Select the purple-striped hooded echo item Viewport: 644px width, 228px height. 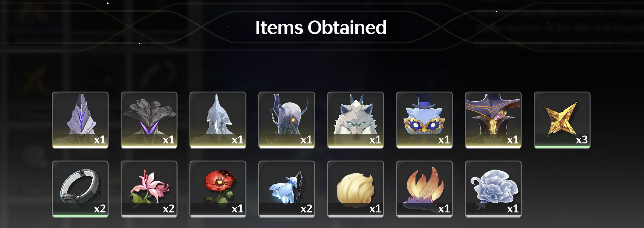[x=80, y=120]
